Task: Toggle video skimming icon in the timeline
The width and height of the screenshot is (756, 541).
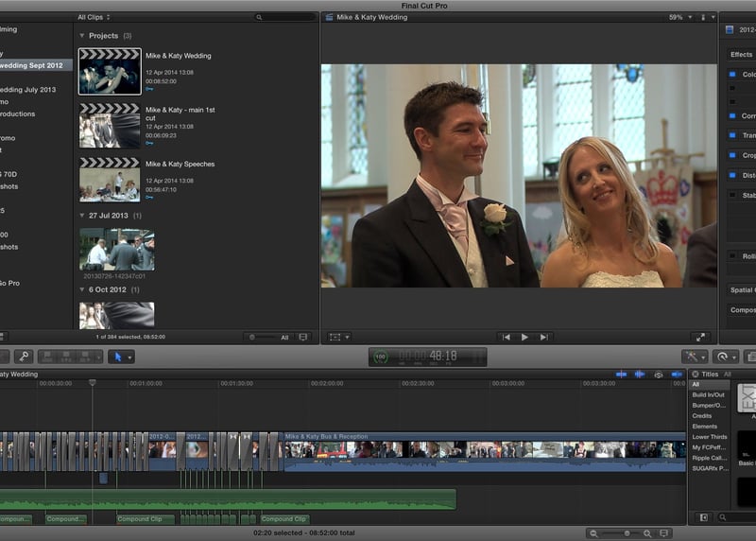Action: [x=621, y=375]
